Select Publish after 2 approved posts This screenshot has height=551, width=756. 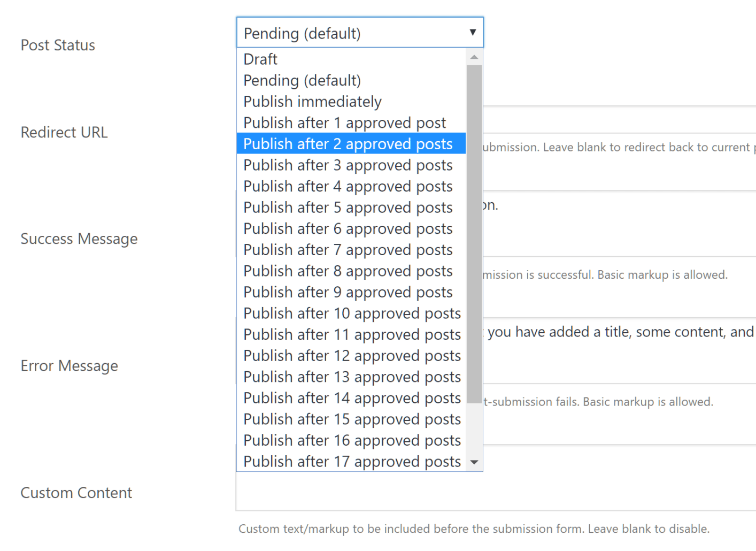(x=348, y=144)
